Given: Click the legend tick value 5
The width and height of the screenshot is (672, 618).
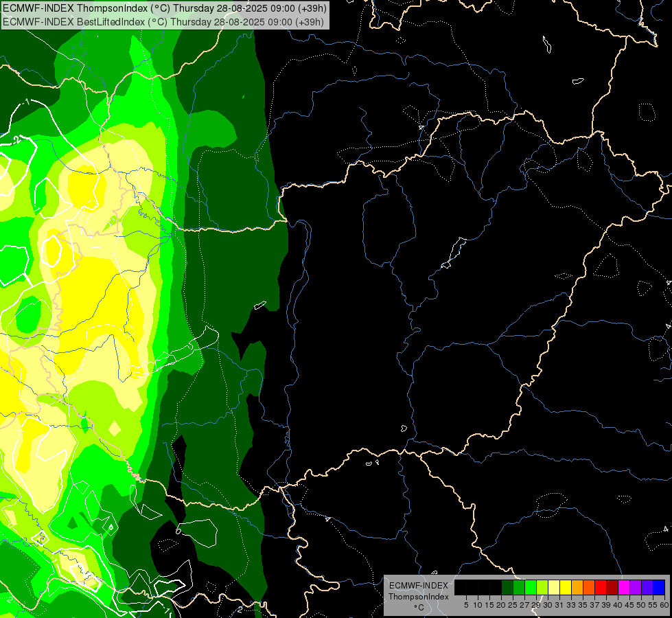Looking at the screenshot, I should (466, 605).
